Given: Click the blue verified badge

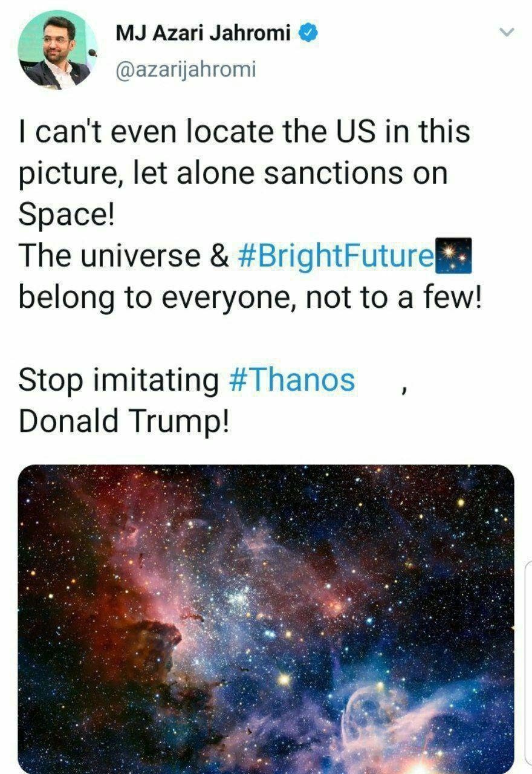Looking at the screenshot, I should [310, 34].
